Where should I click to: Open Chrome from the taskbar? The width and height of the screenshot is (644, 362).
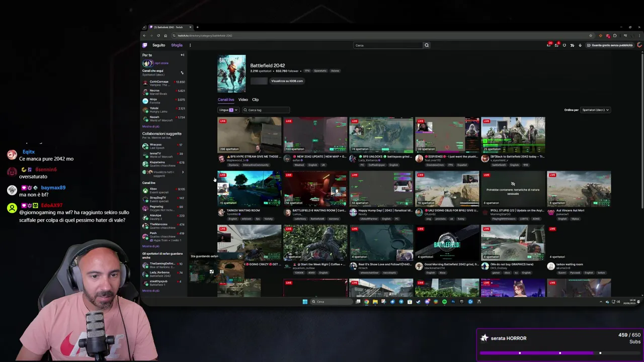click(x=366, y=302)
